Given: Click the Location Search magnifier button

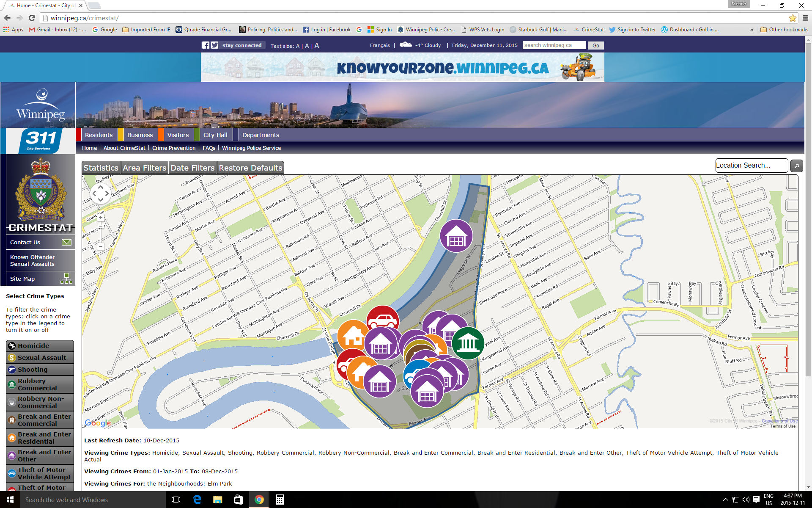Looking at the screenshot, I should [796, 166].
